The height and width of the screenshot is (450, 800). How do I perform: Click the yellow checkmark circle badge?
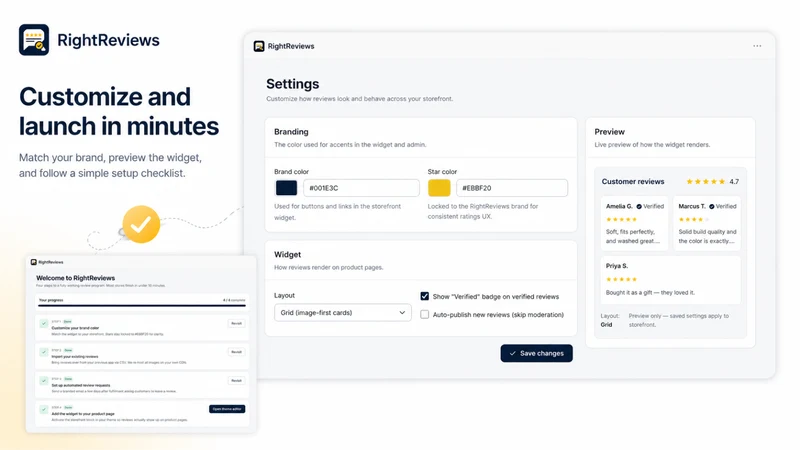pos(141,224)
